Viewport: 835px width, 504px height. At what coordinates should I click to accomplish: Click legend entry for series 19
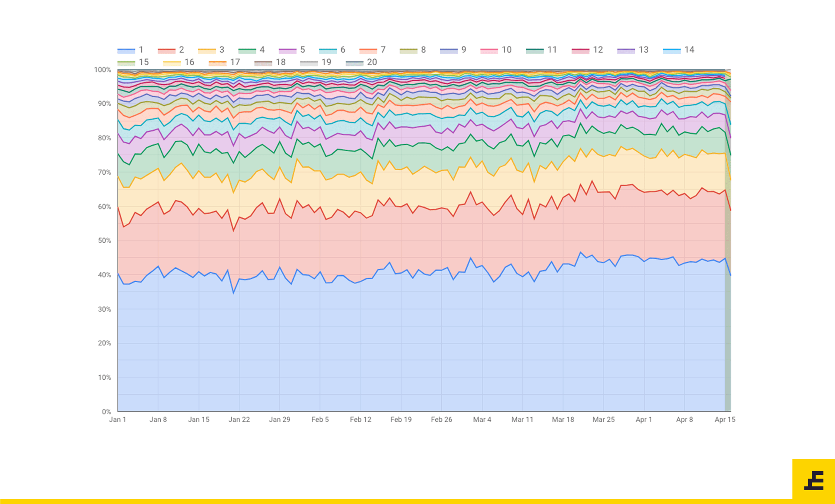(x=316, y=62)
